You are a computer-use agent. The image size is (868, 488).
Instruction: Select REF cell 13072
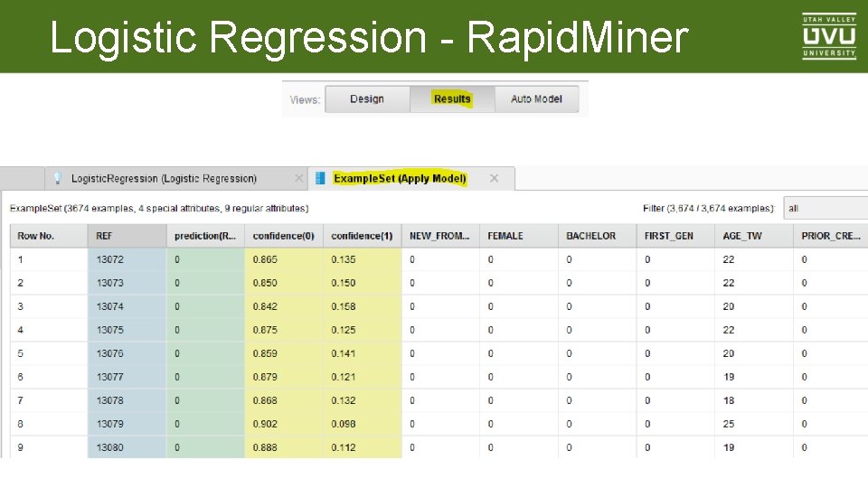point(127,259)
